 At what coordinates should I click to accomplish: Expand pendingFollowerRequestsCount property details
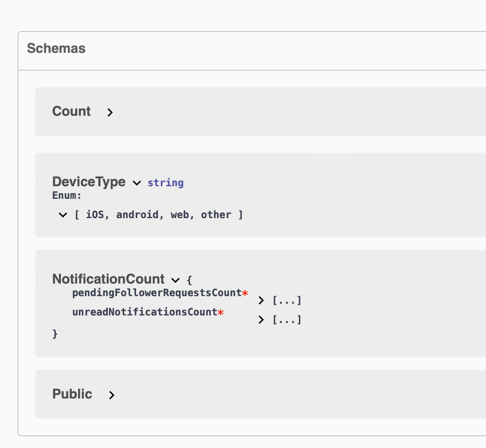[x=261, y=300]
